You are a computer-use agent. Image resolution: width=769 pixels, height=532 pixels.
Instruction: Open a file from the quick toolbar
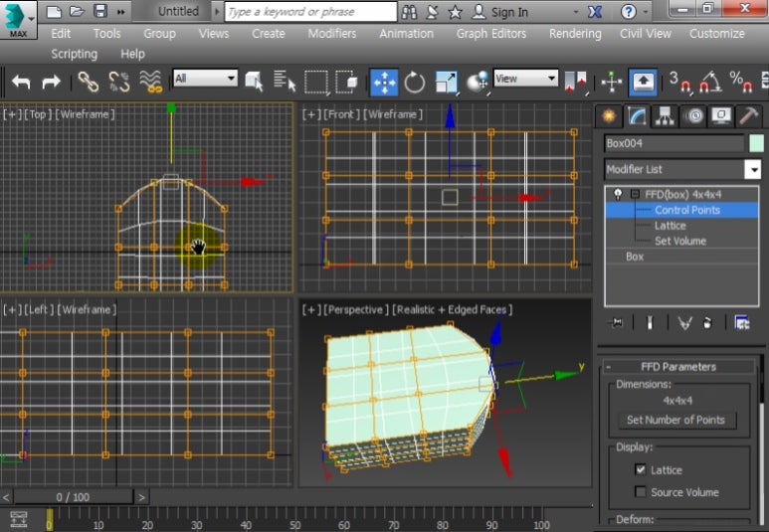(77, 11)
